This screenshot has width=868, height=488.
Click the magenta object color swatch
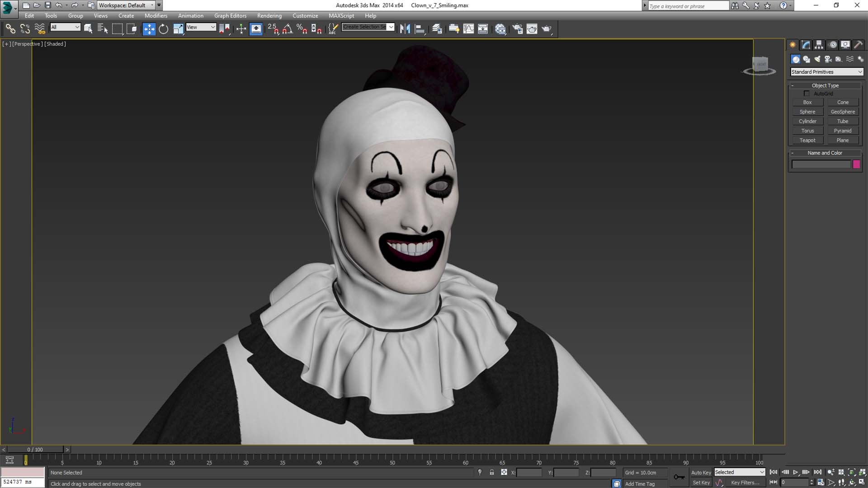point(856,164)
